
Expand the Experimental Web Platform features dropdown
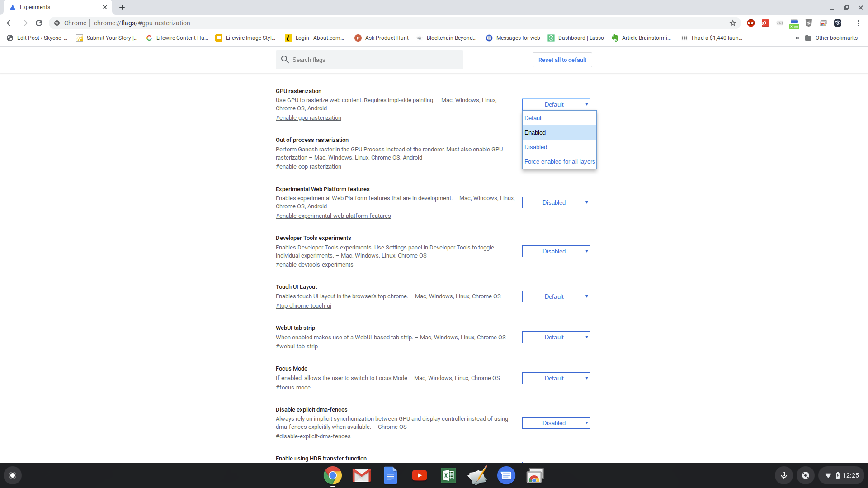pos(556,202)
